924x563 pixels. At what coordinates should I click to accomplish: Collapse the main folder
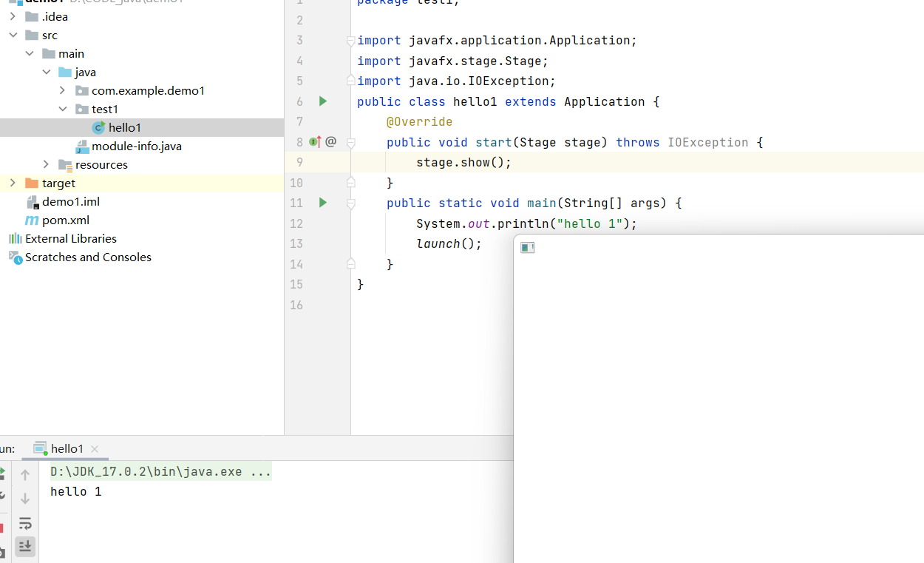pos(30,53)
